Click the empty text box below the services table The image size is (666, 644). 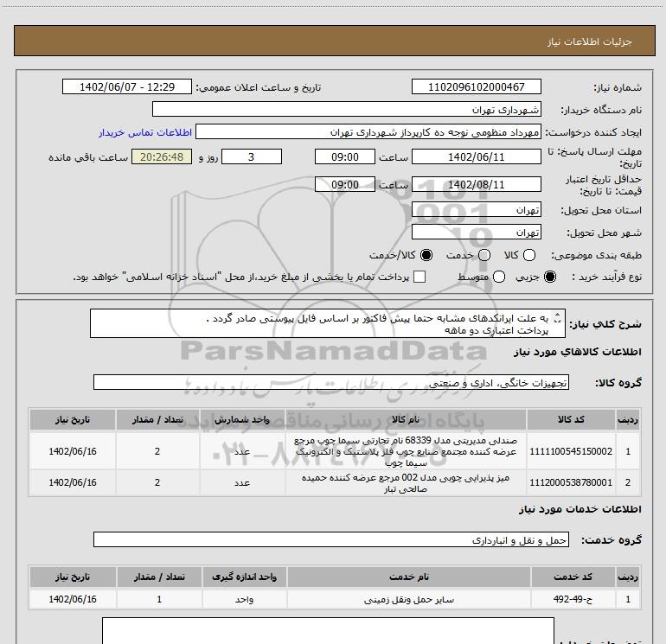(x=328, y=631)
